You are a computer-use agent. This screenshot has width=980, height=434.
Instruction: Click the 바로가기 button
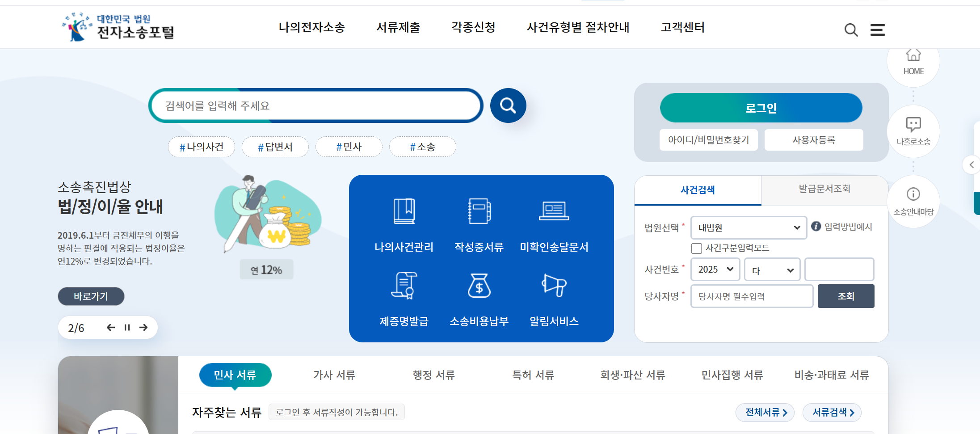point(91,296)
